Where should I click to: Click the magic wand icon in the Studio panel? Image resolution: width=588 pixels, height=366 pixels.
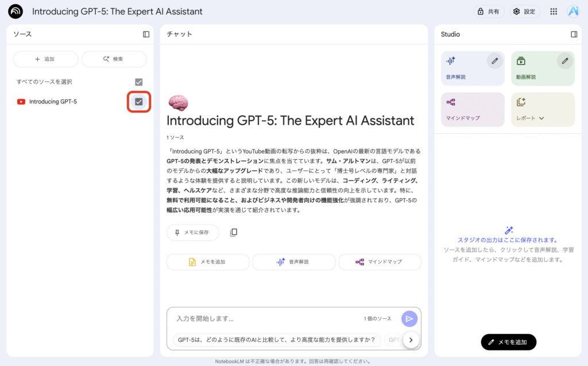[509, 230]
